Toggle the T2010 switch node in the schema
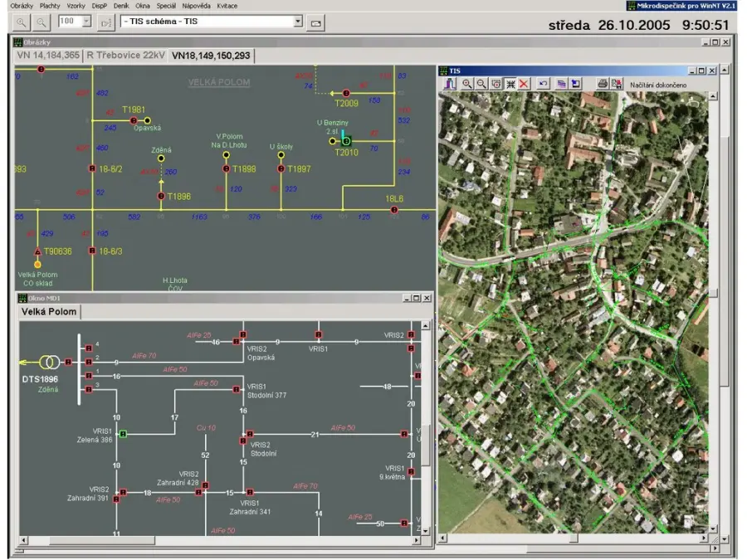The width and height of the screenshot is (747, 560). [346, 141]
